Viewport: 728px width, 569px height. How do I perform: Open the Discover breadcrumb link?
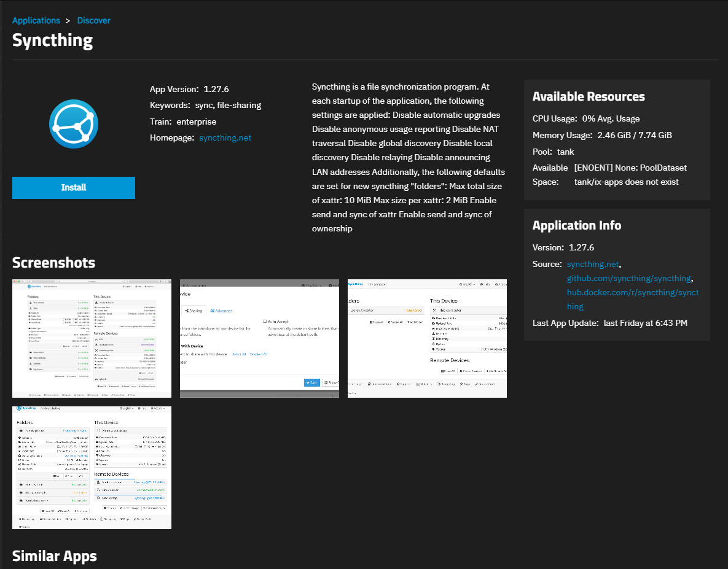[94, 20]
